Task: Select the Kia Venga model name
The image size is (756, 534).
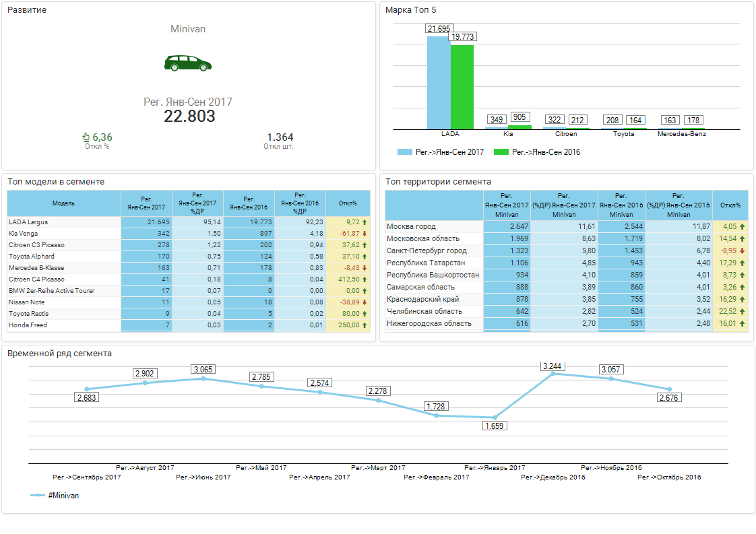Action: (x=23, y=234)
